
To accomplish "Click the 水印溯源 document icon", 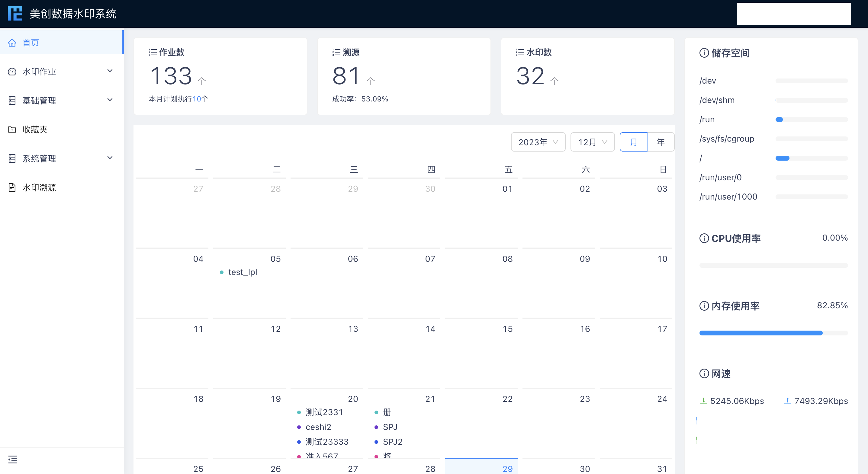I will [x=12, y=188].
